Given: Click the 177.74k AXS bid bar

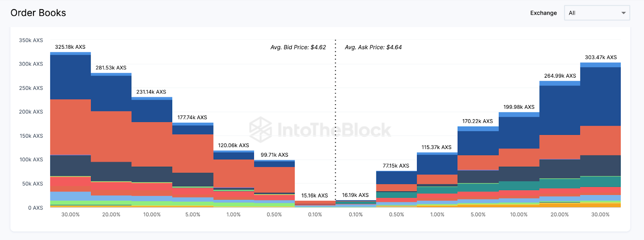Looking at the screenshot, I should coord(193,165).
